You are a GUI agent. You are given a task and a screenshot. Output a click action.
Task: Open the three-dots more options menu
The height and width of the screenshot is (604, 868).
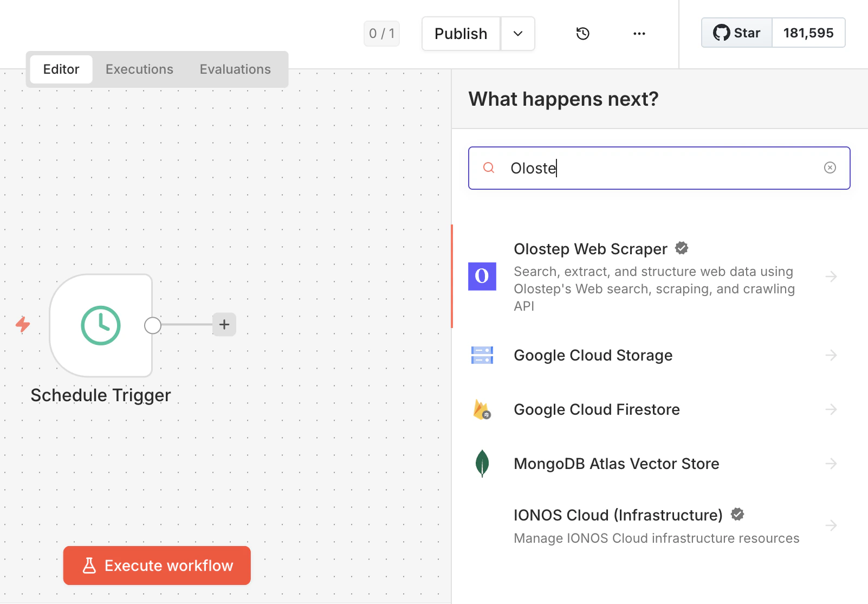pos(639,34)
